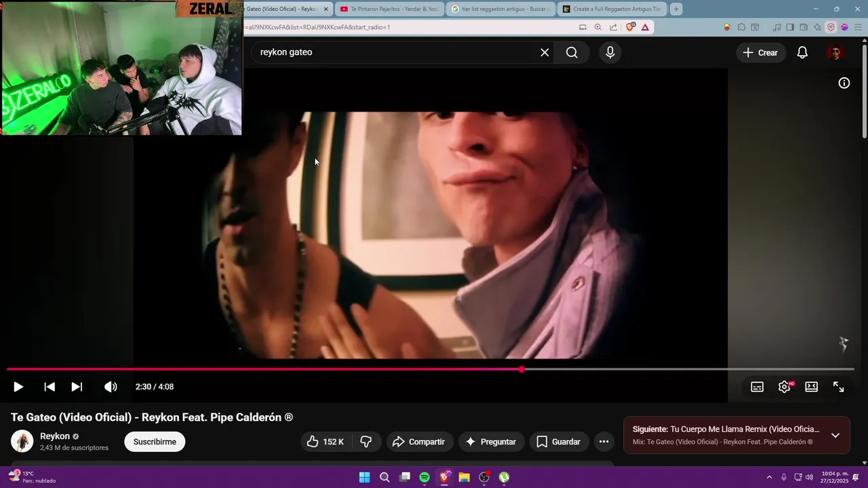Start voice search with the microphone
This screenshot has height=488, width=868.
(x=610, y=52)
